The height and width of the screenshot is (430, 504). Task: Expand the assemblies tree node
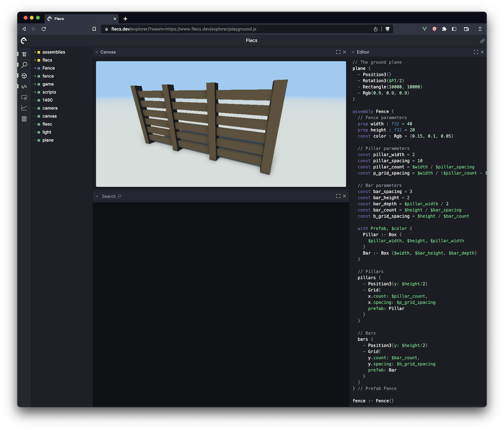tap(35, 52)
